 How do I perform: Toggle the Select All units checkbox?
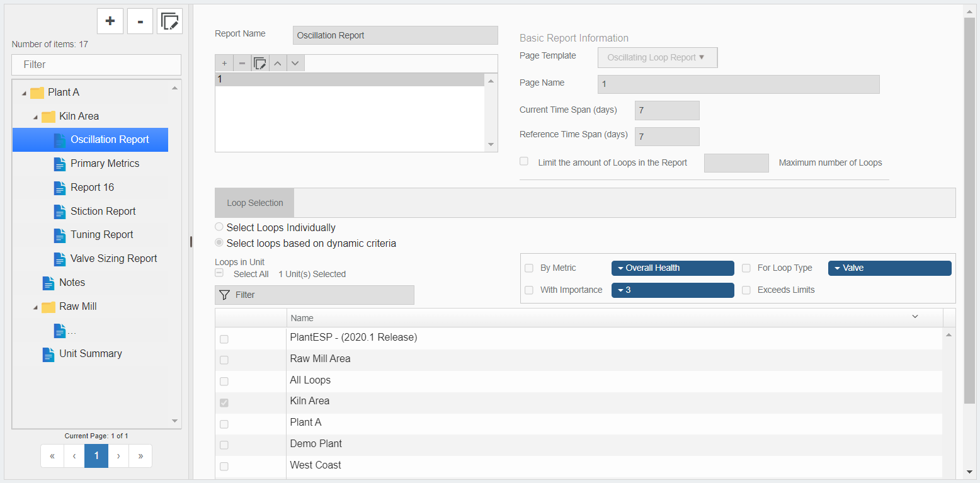pos(219,273)
